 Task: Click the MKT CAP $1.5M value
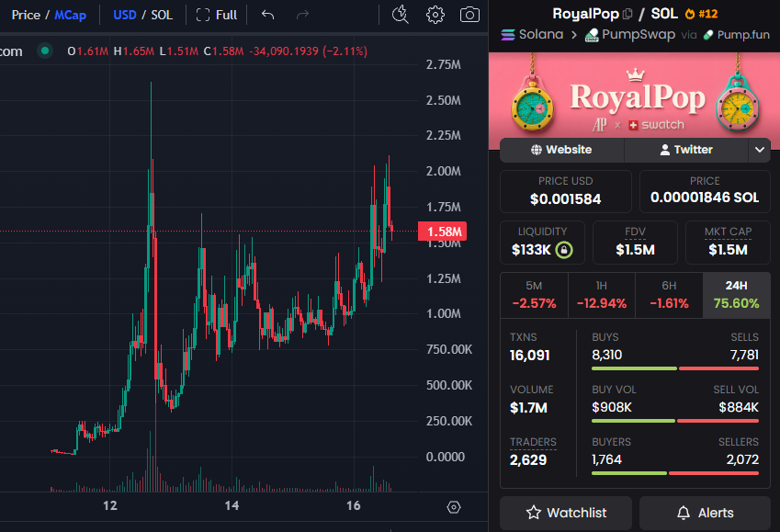point(728,249)
